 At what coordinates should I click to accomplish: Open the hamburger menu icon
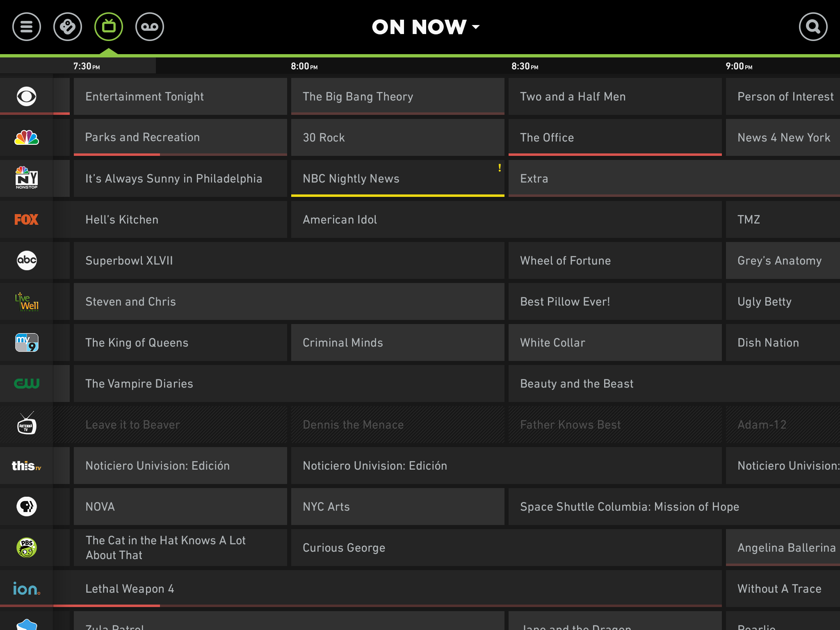click(27, 27)
